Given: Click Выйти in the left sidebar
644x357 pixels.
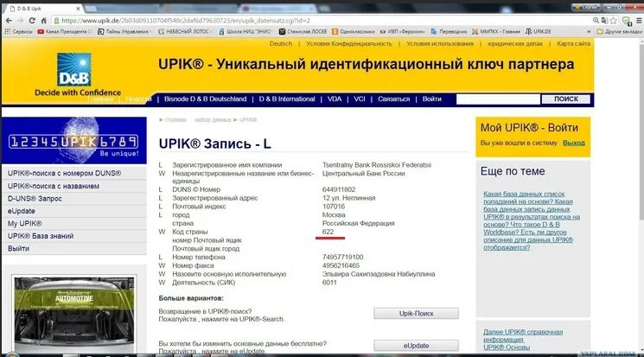Looking at the screenshot, I should [18, 249].
